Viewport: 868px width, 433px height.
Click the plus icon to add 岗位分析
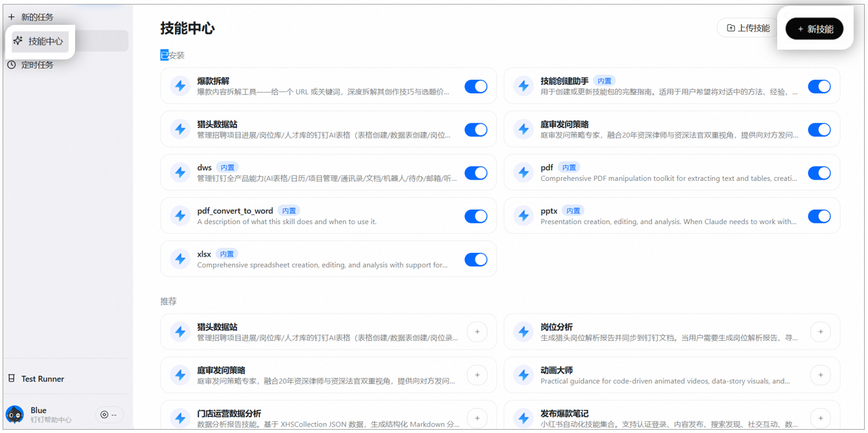[x=820, y=332]
